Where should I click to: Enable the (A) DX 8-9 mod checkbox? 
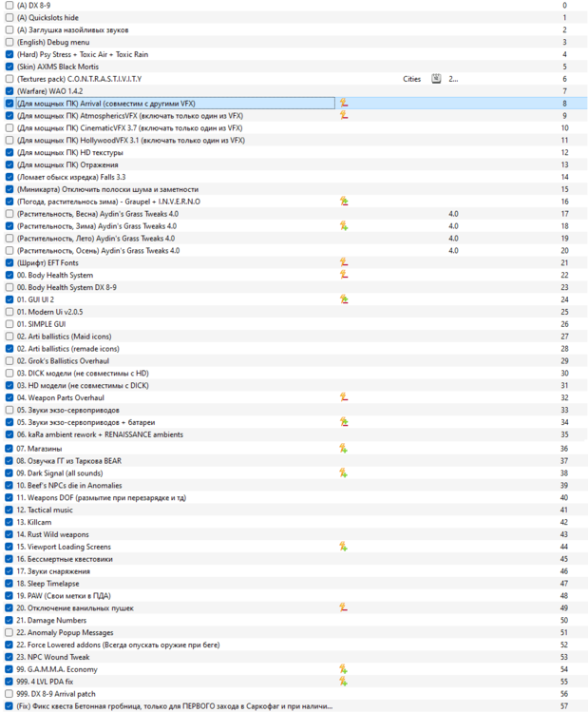[9, 6]
